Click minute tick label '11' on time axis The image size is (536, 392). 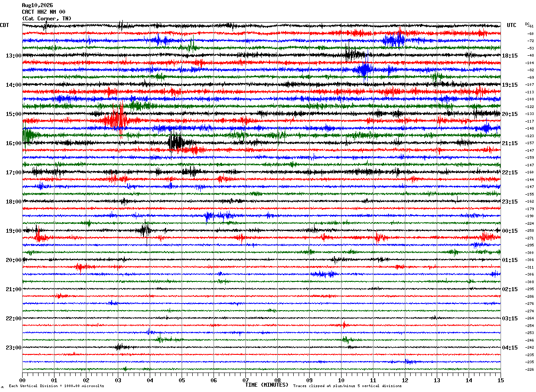tap(373, 380)
